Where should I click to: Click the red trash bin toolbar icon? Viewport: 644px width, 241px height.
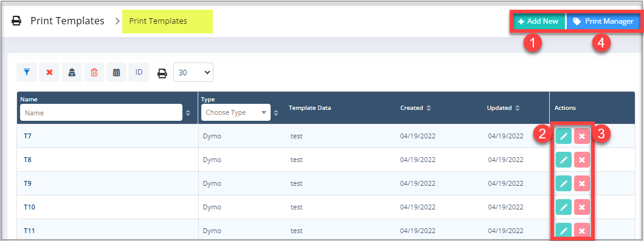pos(94,72)
